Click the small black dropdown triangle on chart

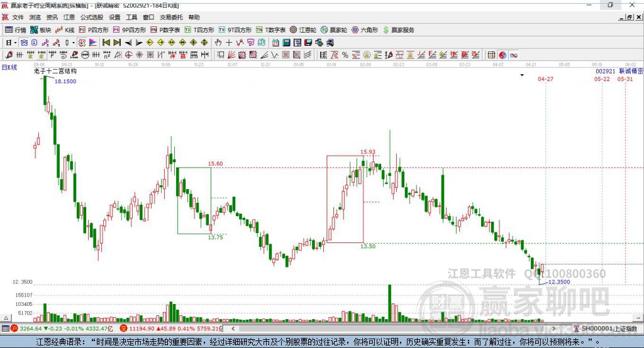[522, 75]
